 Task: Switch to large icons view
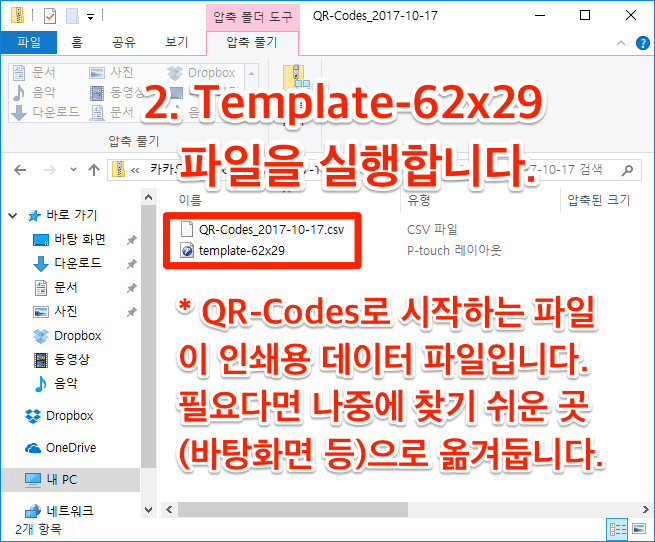tap(639, 529)
